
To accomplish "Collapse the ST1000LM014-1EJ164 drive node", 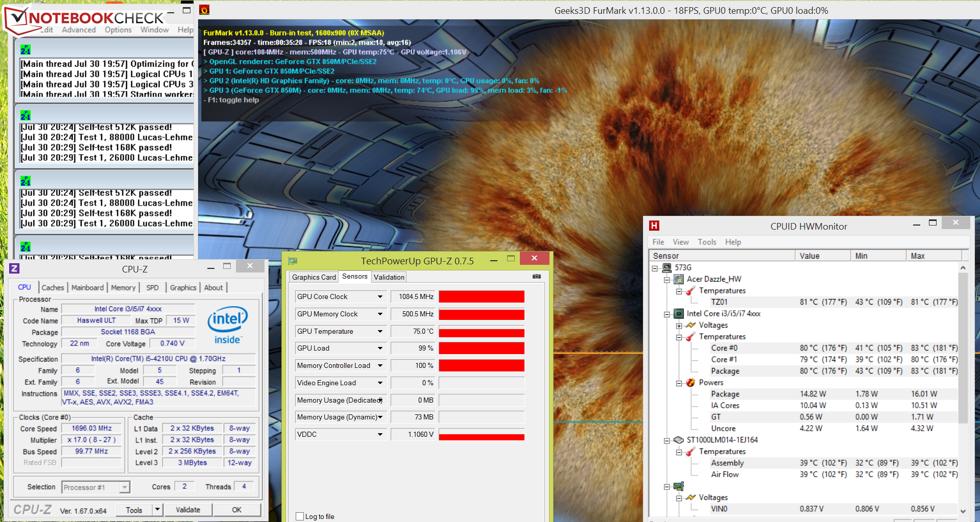I will 667,440.
